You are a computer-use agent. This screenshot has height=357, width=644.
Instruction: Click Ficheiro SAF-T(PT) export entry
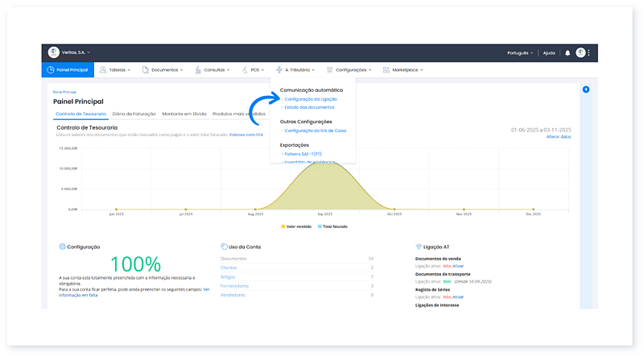(x=304, y=154)
